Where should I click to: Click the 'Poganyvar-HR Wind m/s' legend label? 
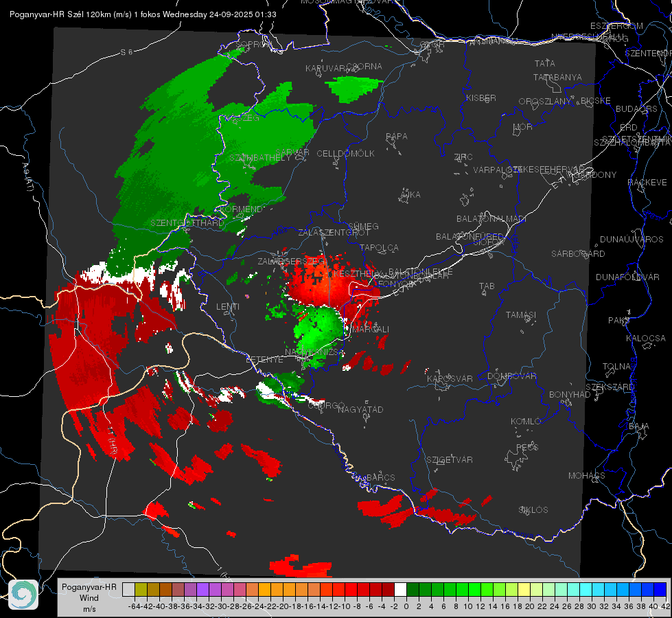pos(89,598)
